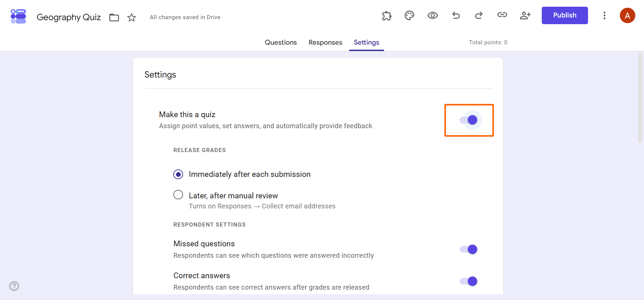This screenshot has height=300, width=644.
Task: Toggle Correct answers switch
Action: [x=469, y=281]
